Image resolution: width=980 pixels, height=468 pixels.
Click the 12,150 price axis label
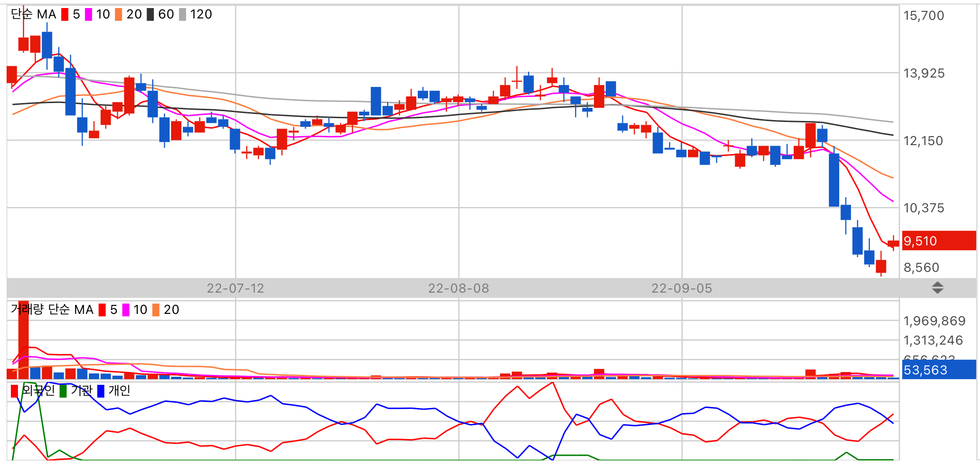pyautogui.click(x=923, y=141)
